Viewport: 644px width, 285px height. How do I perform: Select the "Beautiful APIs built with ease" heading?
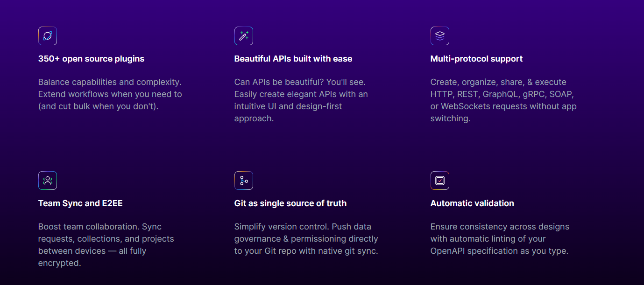pyautogui.click(x=293, y=59)
